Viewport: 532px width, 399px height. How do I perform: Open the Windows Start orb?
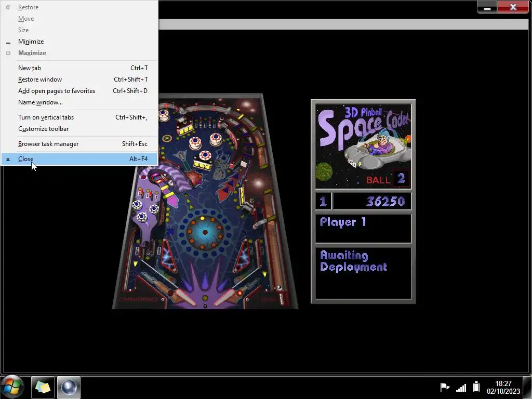[x=12, y=387]
